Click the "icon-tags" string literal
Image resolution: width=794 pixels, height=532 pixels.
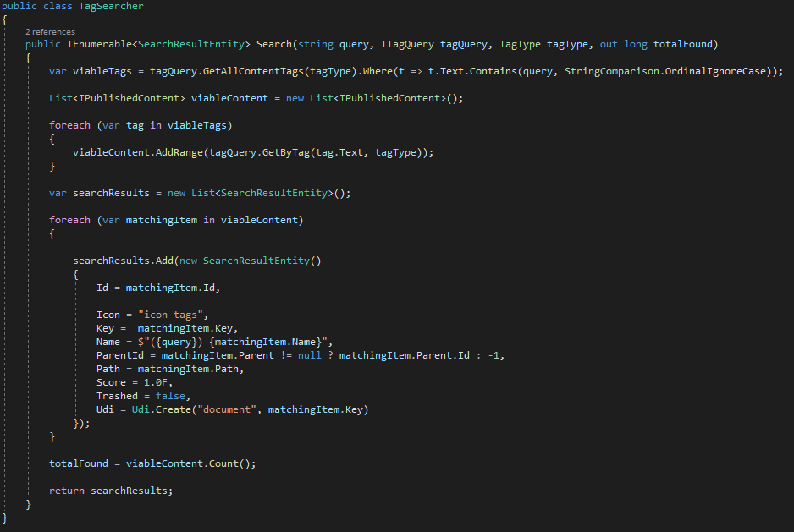tap(173, 315)
